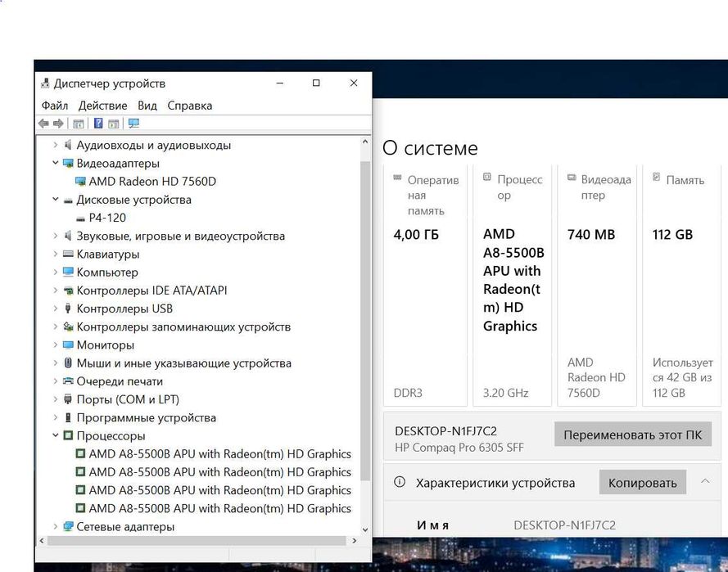Click the keyboard icon beside Клавиатуры

pyautogui.click(x=68, y=254)
